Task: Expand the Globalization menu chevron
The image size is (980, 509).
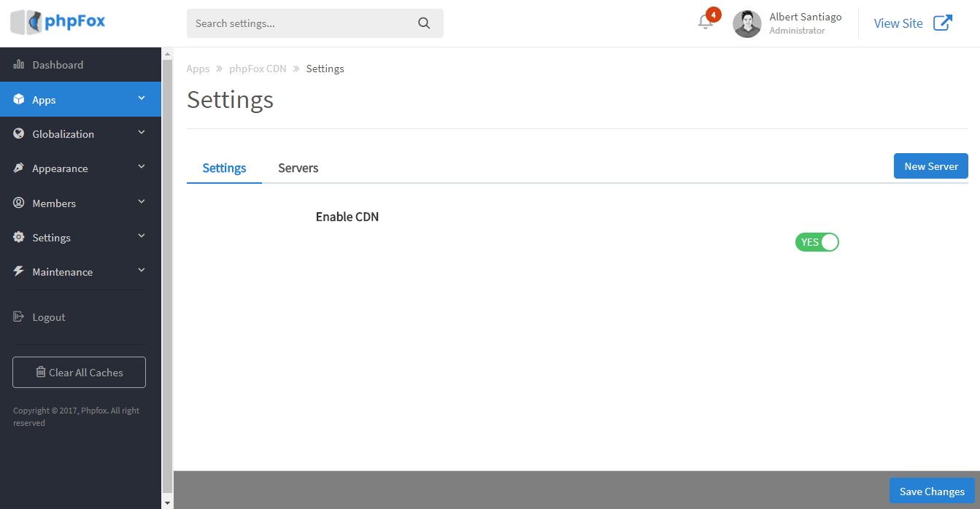Action: click(x=142, y=132)
